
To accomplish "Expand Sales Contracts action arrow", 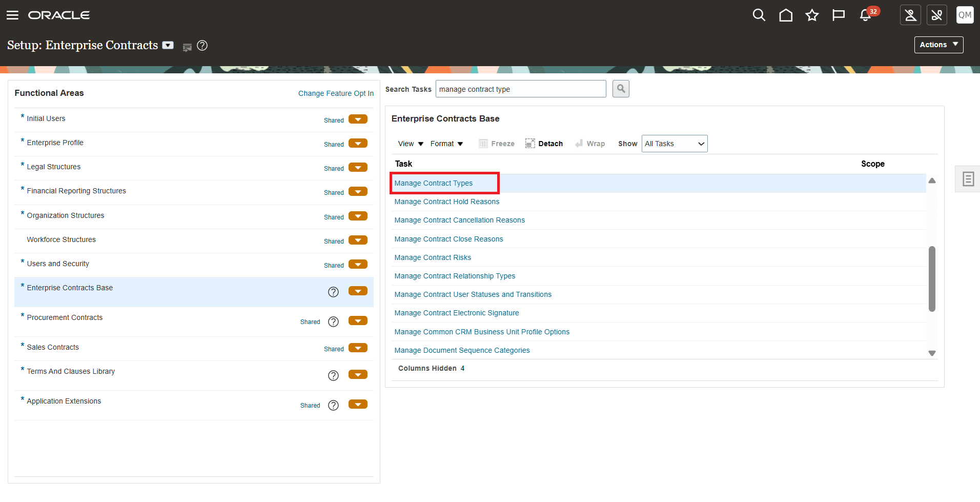I will click(x=358, y=348).
